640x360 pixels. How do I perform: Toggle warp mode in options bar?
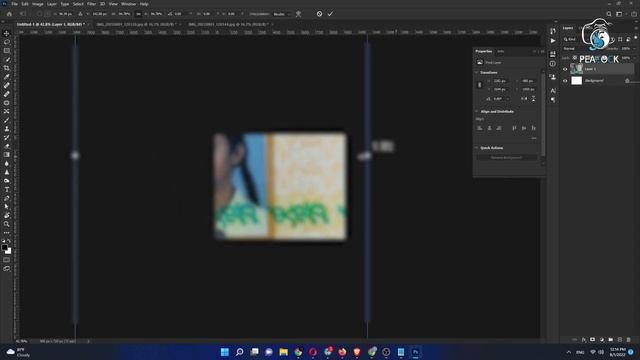(x=298, y=14)
